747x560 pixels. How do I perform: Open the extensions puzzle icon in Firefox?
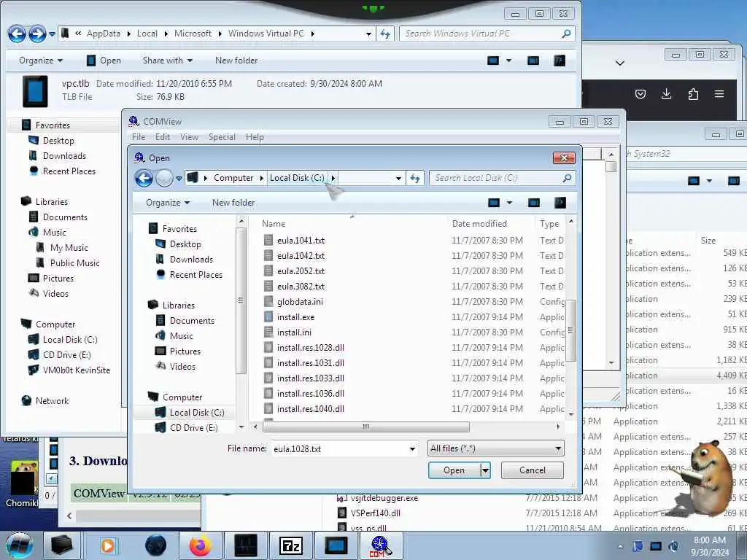693,94
